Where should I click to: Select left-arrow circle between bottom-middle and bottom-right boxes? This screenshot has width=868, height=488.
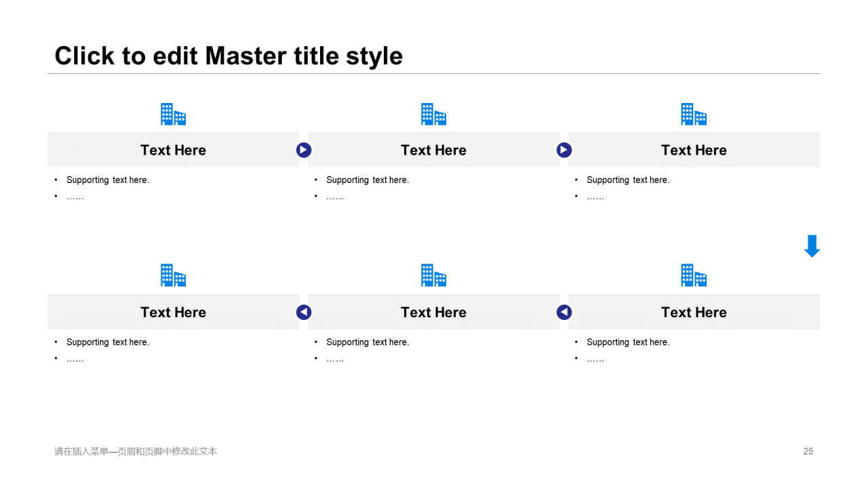click(564, 312)
